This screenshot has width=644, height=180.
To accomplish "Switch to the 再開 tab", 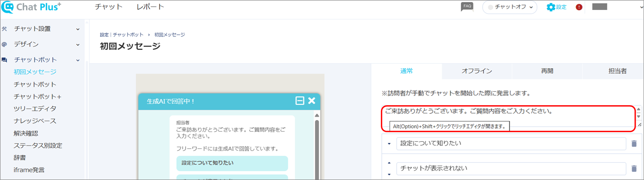I will [547, 71].
